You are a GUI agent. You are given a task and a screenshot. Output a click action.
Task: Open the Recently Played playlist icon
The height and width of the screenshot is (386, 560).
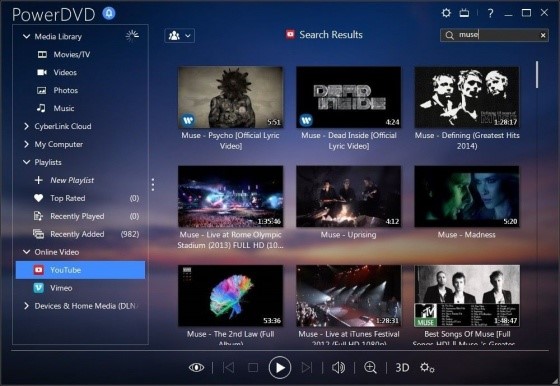tap(38, 216)
